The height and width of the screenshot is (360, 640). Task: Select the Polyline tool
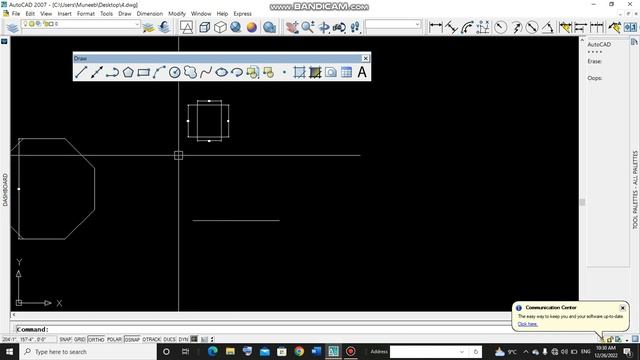coord(112,72)
